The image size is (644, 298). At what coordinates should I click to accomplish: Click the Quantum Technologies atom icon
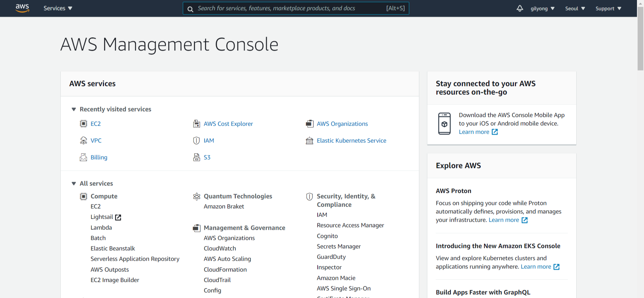click(197, 196)
